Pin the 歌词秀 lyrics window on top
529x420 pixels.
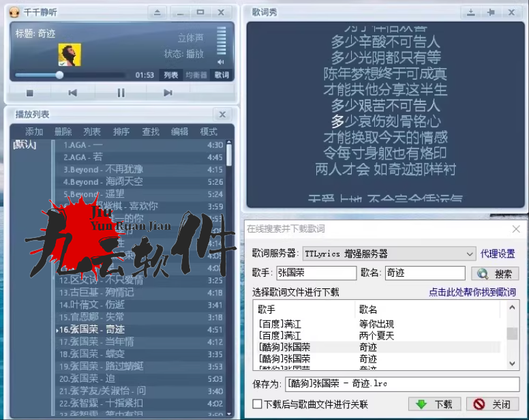point(492,13)
